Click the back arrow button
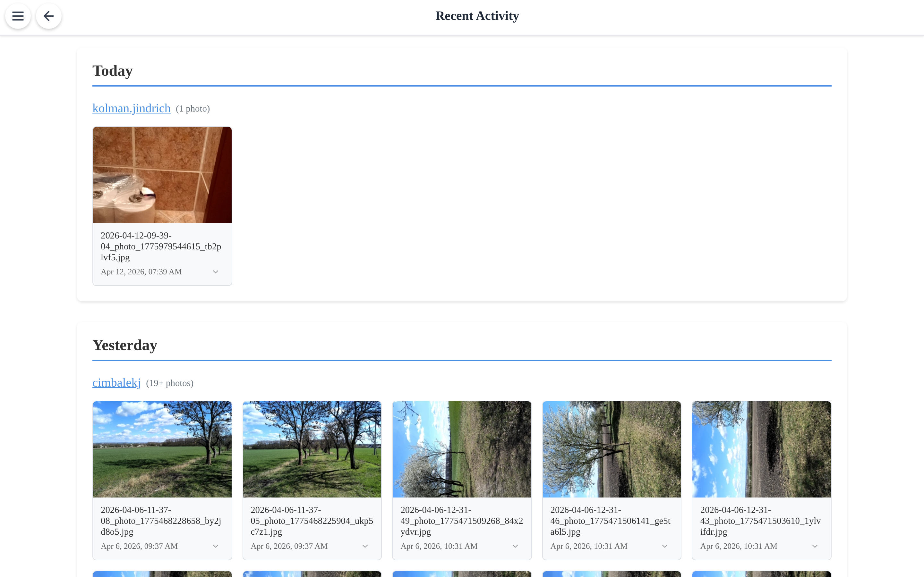Screen dimensions: 924x577 (48, 16)
